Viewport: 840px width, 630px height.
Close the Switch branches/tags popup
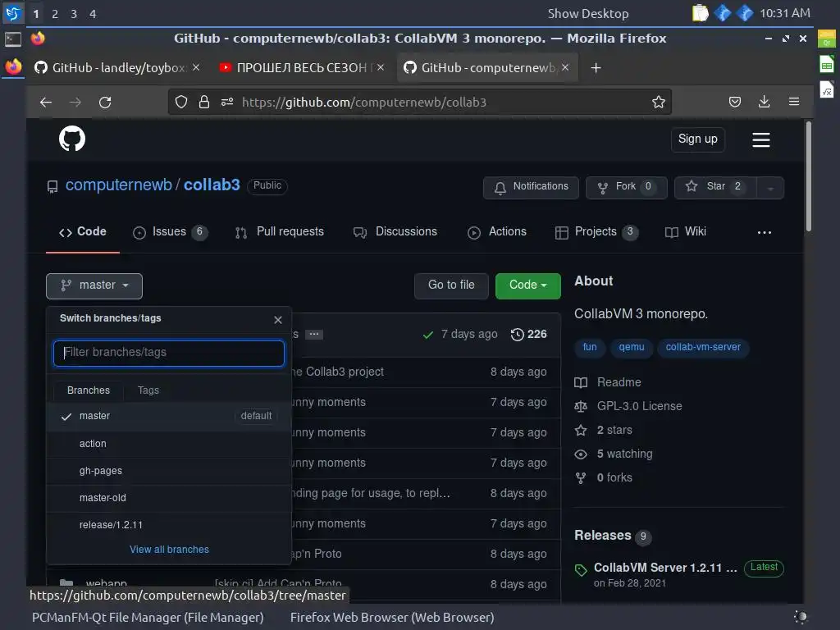(x=277, y=320)
